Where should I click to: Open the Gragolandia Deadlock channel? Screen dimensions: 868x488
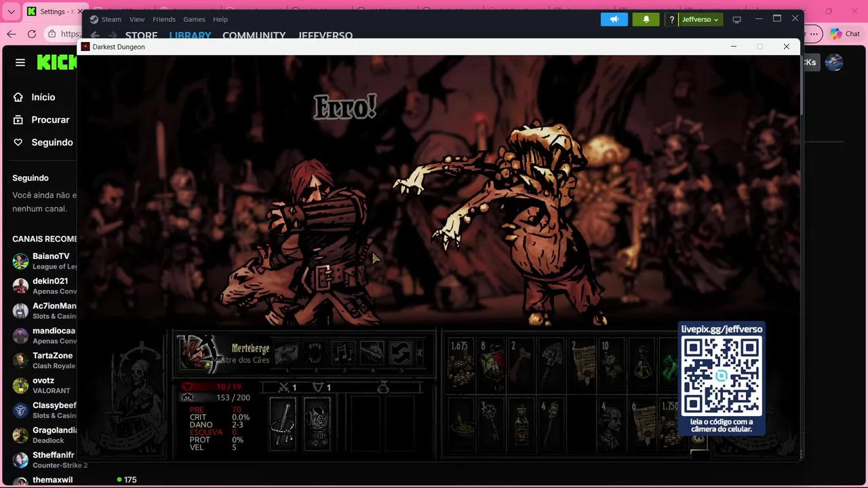(45, 435)
